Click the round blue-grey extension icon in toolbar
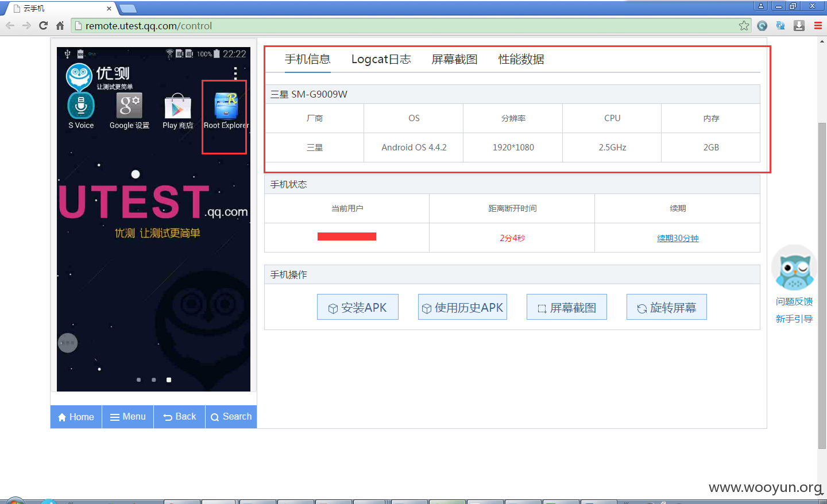 762,25
